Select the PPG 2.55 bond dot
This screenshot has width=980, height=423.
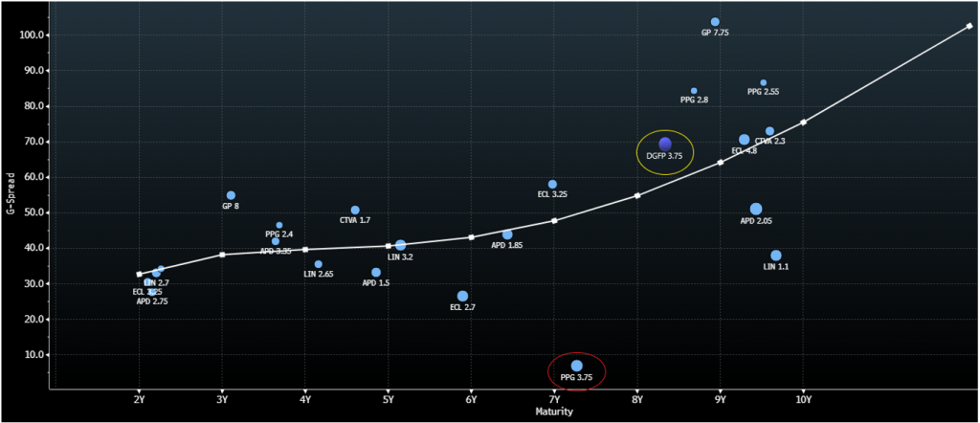pyautogui.click(x=763, y=83)
